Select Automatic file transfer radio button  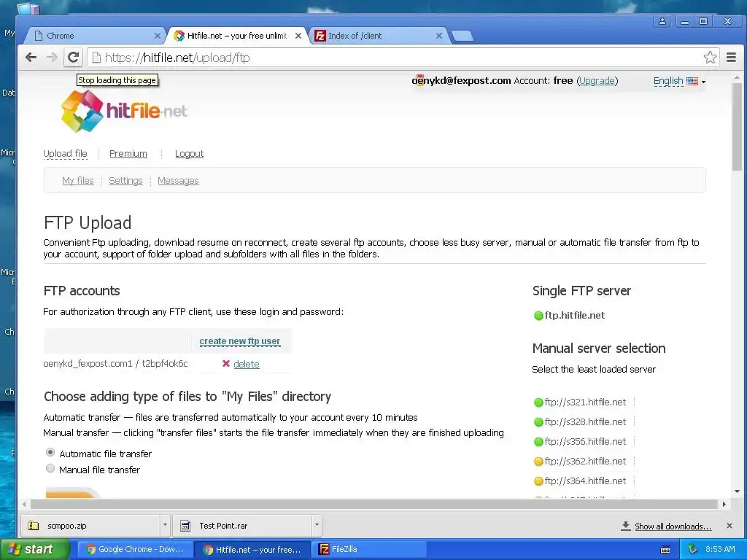[50, 452]
